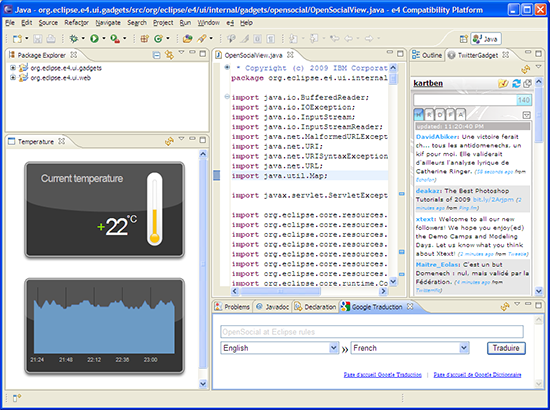Expand the folded copyright comment

227,67
